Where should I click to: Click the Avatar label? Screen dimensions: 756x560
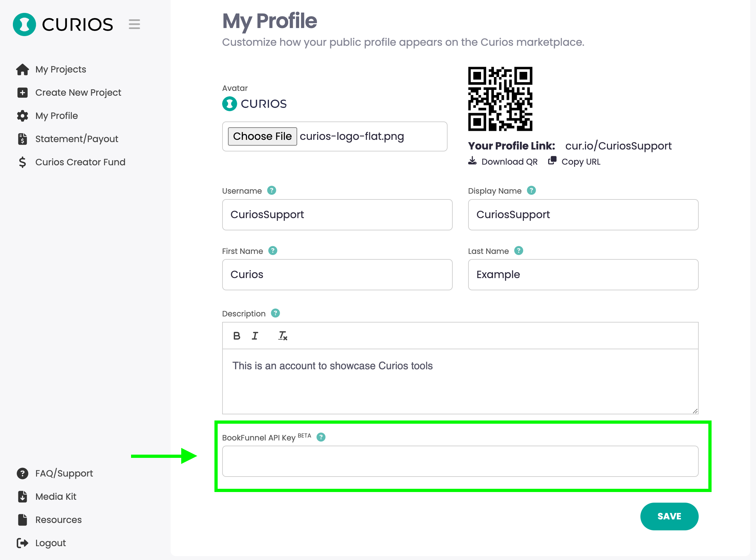click(x=235, y=88)
